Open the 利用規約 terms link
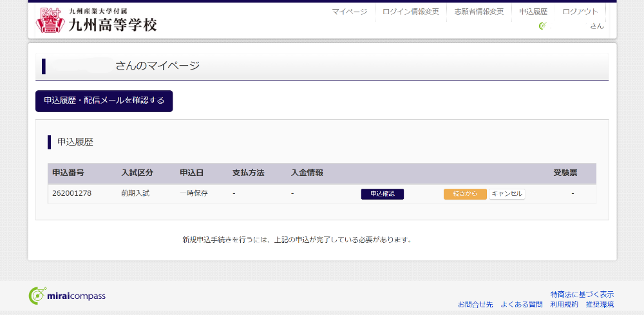 click(x=563, y=304)
